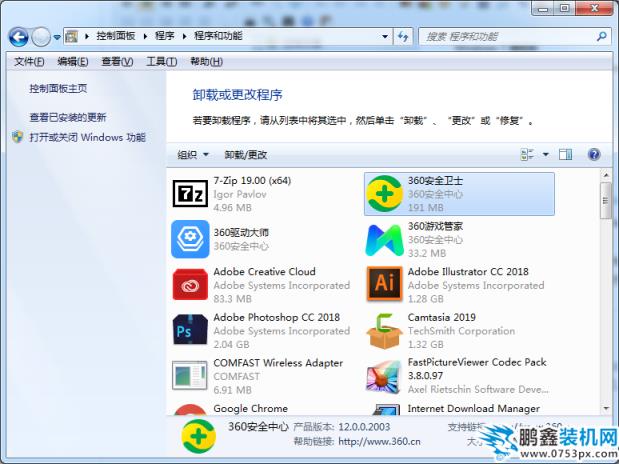Open help with the blue question icon

(x=594, y=154)
